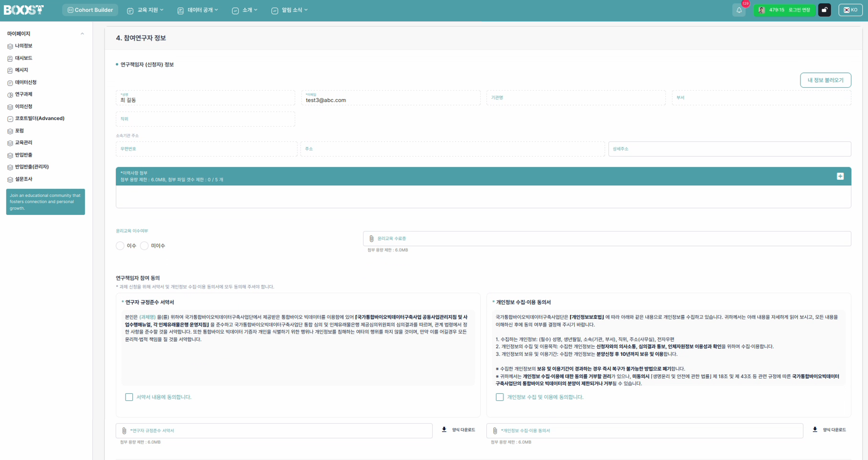868x460 pixels.
Task: Open 대시보드 in sidebar
Action: click(x=24, y=58)
